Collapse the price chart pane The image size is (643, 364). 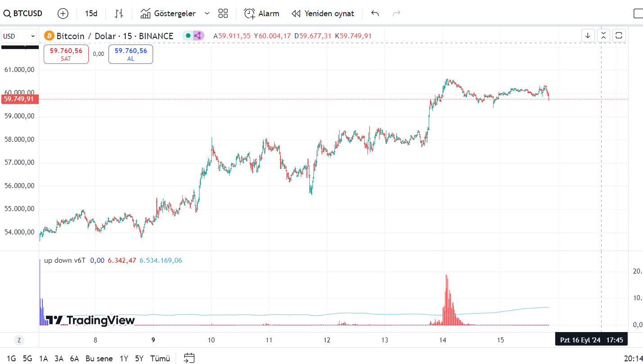603,36
